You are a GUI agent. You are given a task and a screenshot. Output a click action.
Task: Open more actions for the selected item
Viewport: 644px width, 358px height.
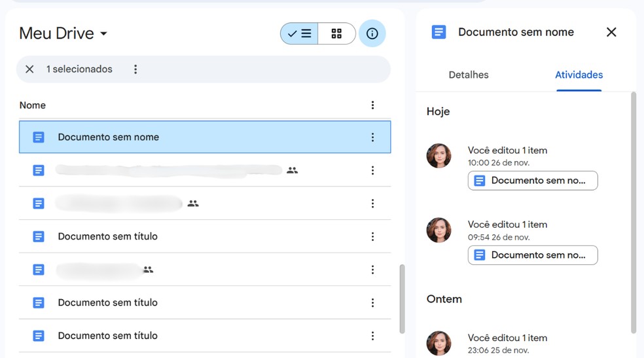tap(135, 69)
